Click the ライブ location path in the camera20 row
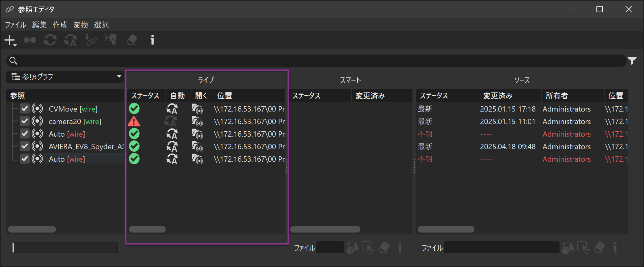 tap(249, 121)
